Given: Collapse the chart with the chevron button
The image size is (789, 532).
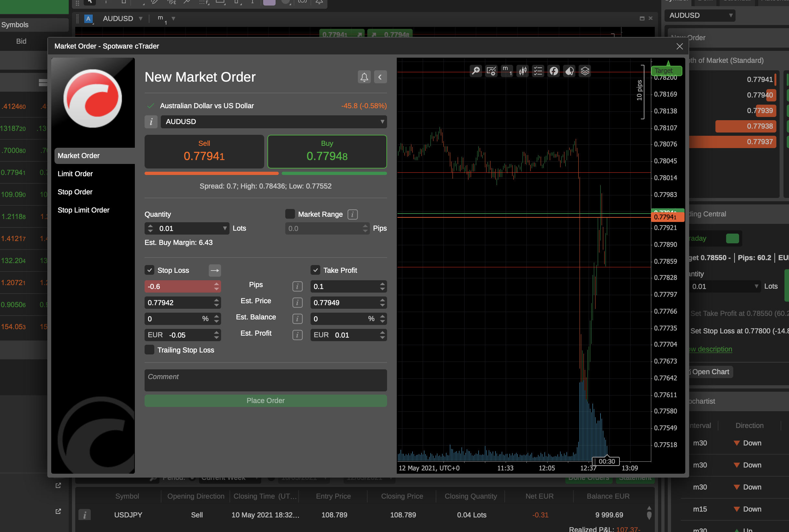Looking at the screenshot, I should tap(381, 77).
